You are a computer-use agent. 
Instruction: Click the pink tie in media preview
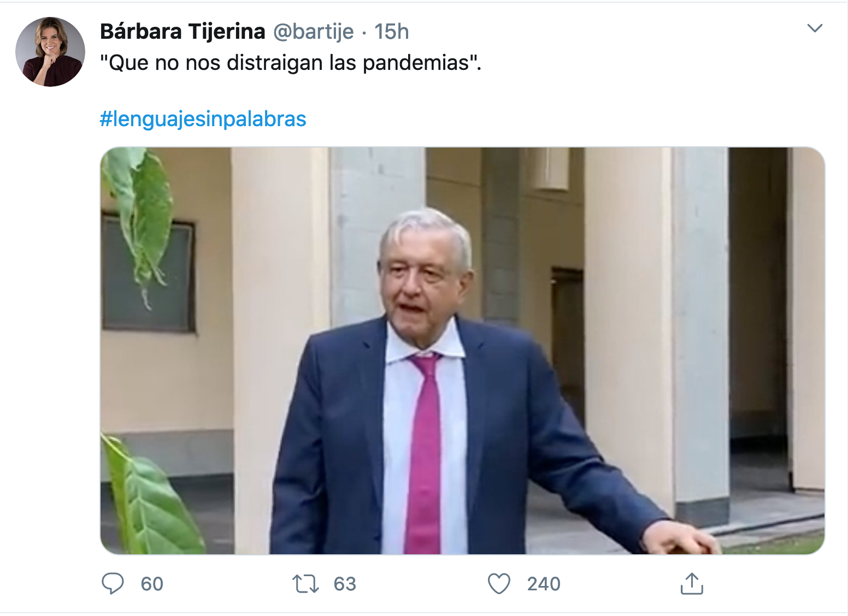coord(424,453)
